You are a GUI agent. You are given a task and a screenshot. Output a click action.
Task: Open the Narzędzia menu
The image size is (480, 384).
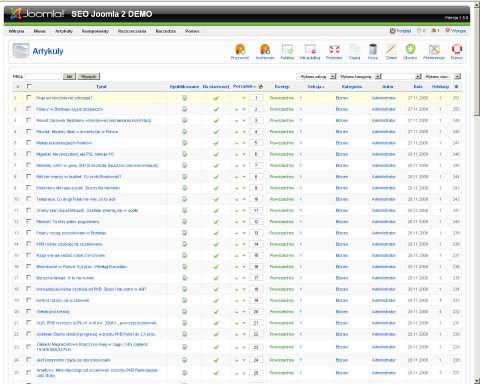pos(166,31)
